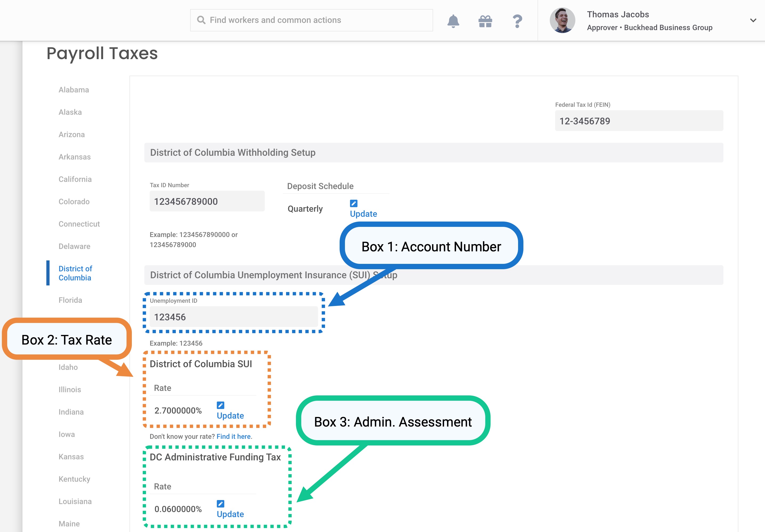765x532 pixels.
Task: Click the Deposit Schedule pencil edit icon
Action: pos(353,203)
